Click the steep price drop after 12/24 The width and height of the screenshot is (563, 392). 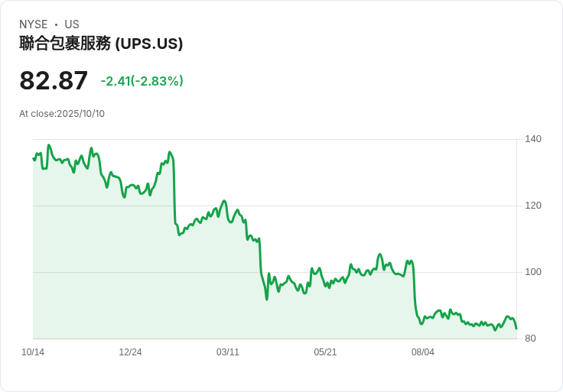click(x=174, y=191)
